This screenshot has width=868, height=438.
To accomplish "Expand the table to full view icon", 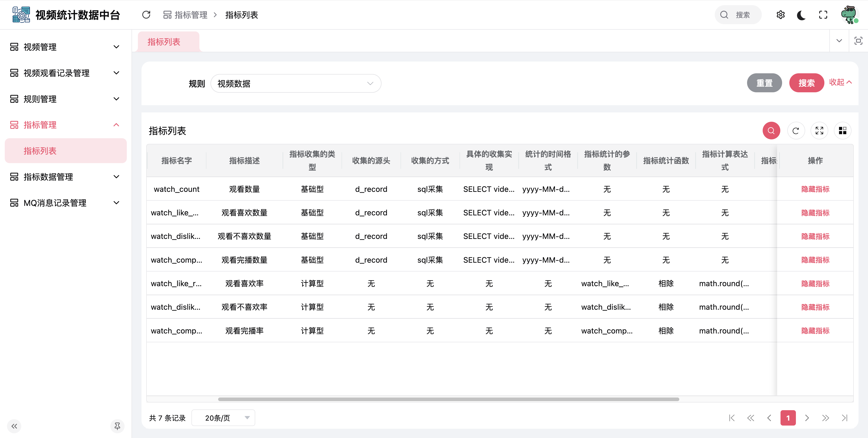I will [819, 131].
